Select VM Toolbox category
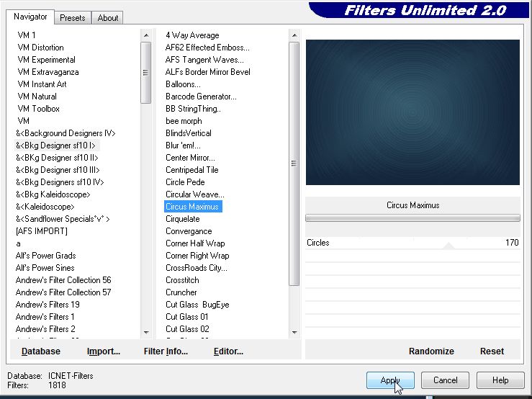Screen dimensions: 532x399 tap(39, 109)
